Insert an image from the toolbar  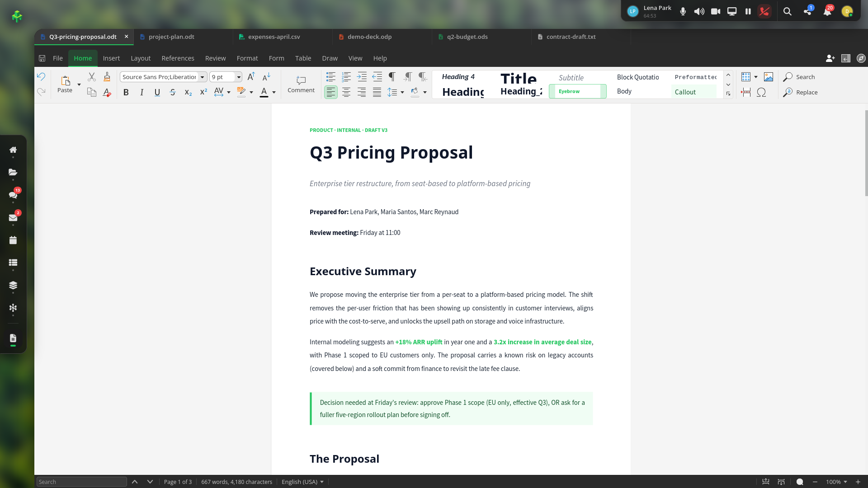[x=769, y=77]
